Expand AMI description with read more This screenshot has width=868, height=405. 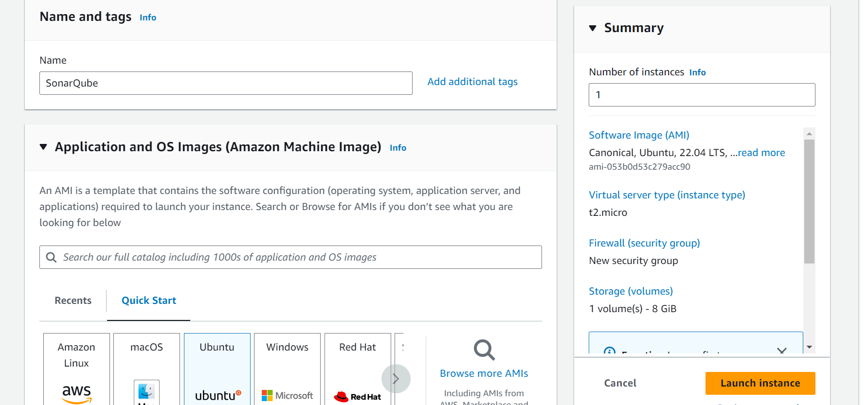(761, 153)
